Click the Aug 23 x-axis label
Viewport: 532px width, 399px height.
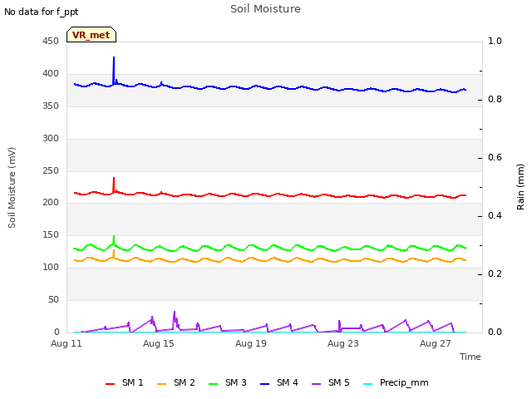[x=343, y=343]
